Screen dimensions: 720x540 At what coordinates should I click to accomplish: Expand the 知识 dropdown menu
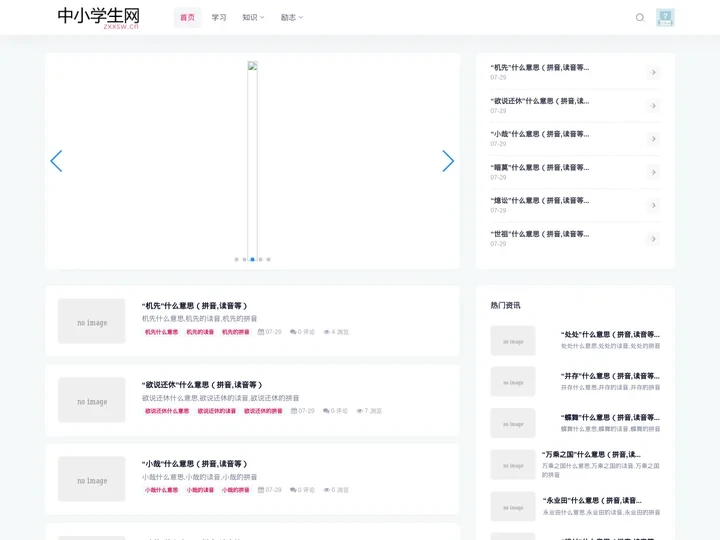click(253, 17)
